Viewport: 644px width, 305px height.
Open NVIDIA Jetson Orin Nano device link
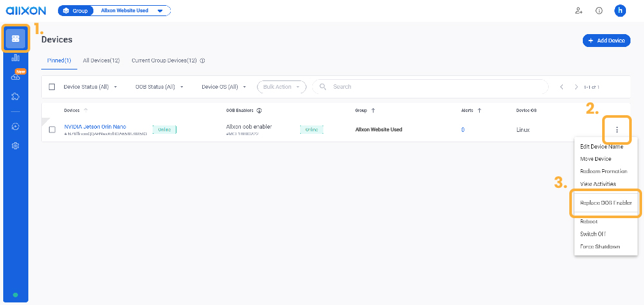(95, 127)
